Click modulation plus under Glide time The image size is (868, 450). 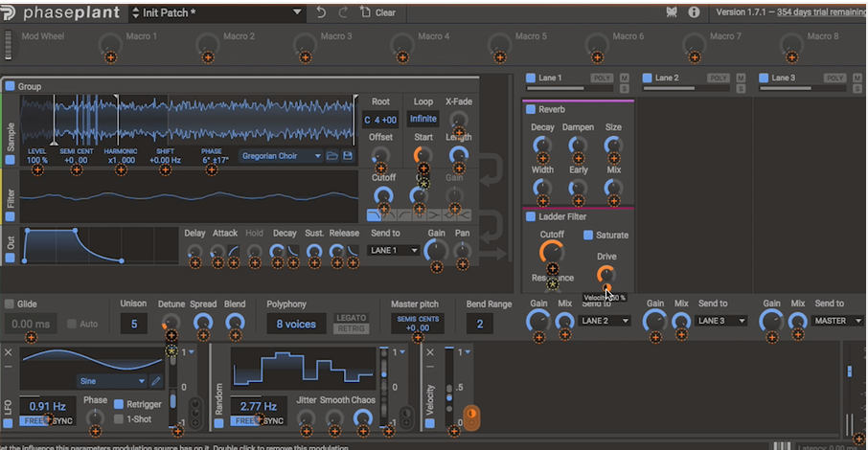tap(31, 337)
